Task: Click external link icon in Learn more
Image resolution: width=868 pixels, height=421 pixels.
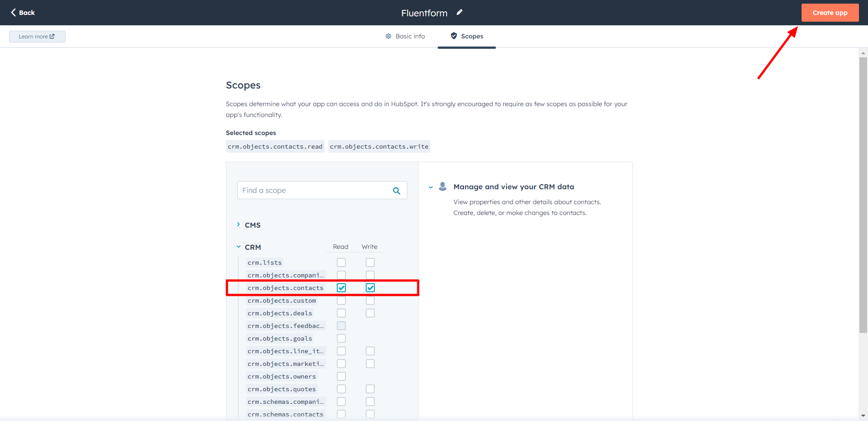Action: [52, 37]
